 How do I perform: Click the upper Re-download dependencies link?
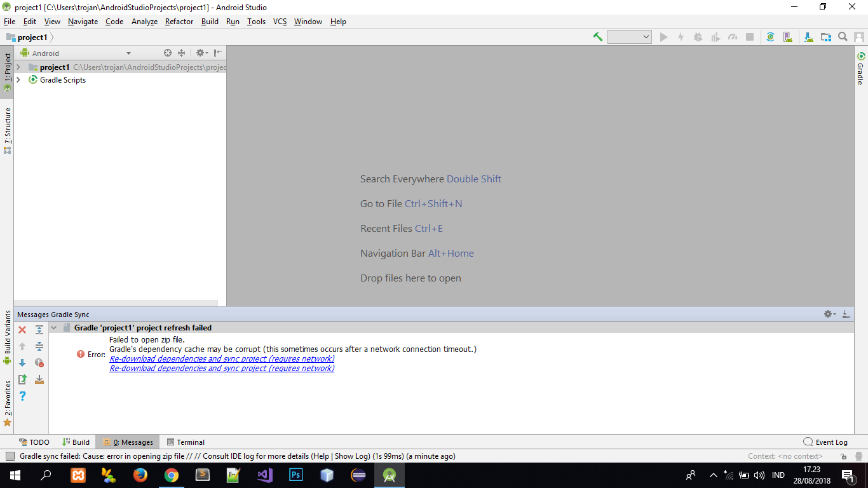click(x=222, y=359)
